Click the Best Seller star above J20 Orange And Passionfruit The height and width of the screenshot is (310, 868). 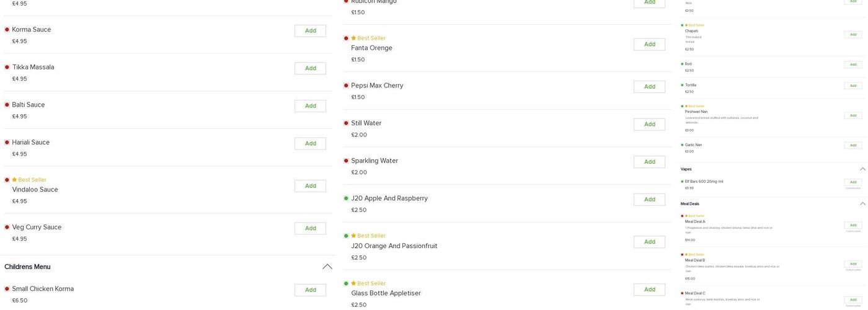tap(353, 236)
